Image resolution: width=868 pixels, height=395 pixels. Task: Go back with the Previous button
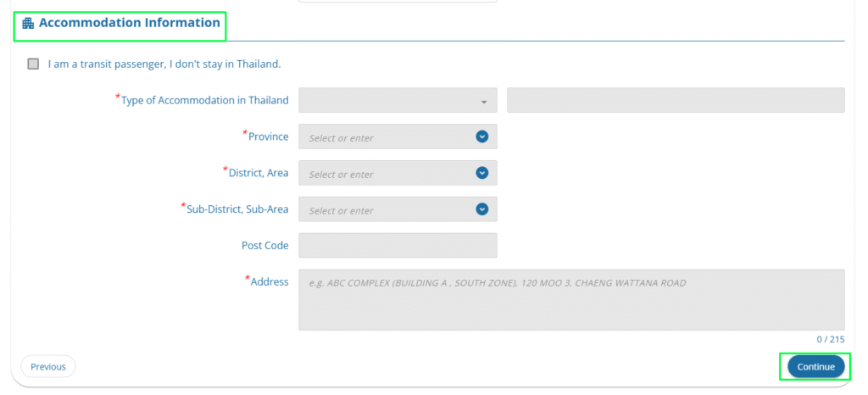click(x=48, y=366)
